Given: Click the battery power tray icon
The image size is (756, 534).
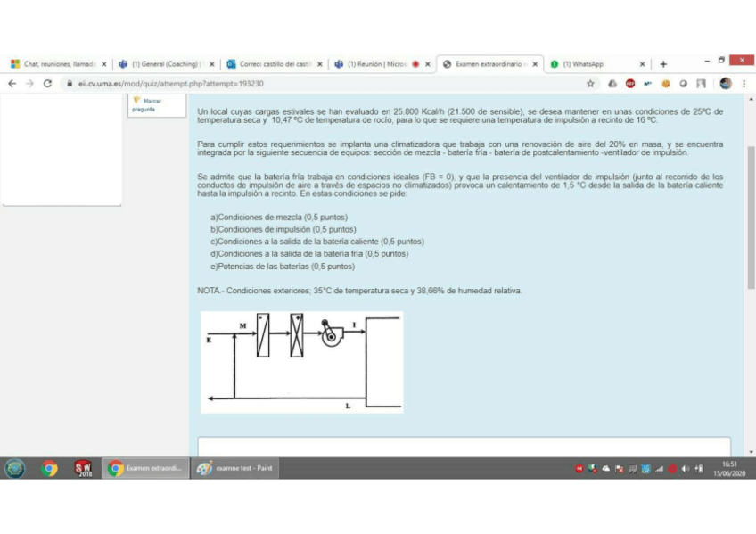Looking at the screenshot, I should pyautogui.click(x=699, y=468).
